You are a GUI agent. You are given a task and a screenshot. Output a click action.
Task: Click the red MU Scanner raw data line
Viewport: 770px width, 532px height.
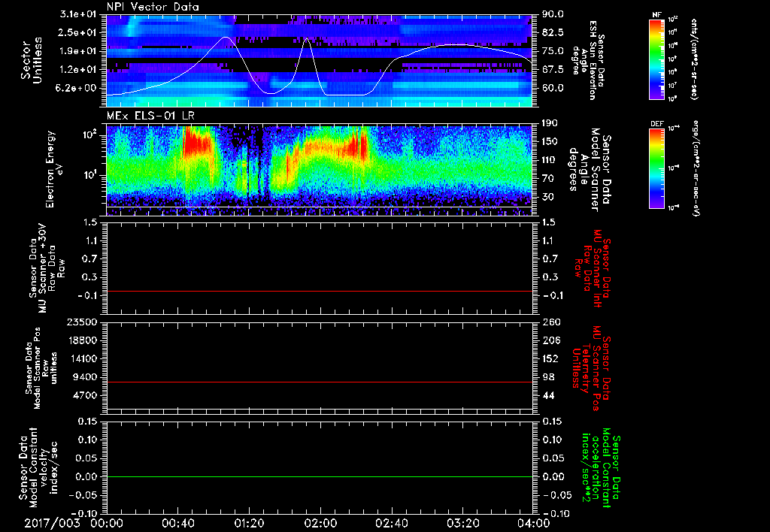pyautogui.click(x=319, y=291)
